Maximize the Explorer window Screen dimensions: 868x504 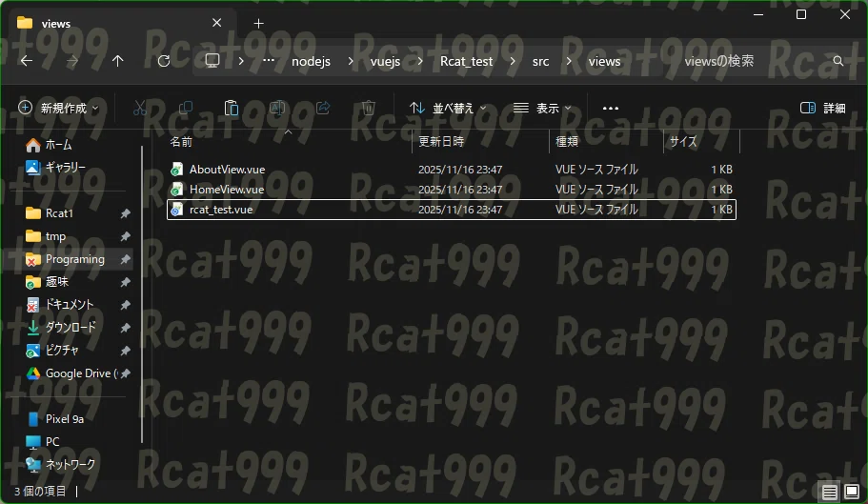(801, 14)
